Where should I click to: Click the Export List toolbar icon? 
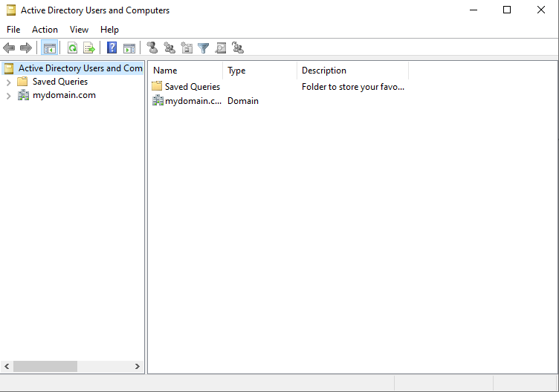click(x=89, y=48)
